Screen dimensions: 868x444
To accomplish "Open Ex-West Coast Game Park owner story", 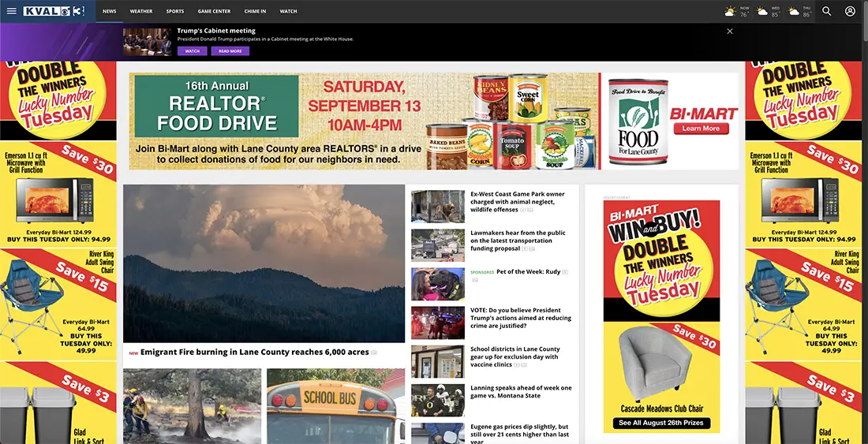I will point(518,202).
